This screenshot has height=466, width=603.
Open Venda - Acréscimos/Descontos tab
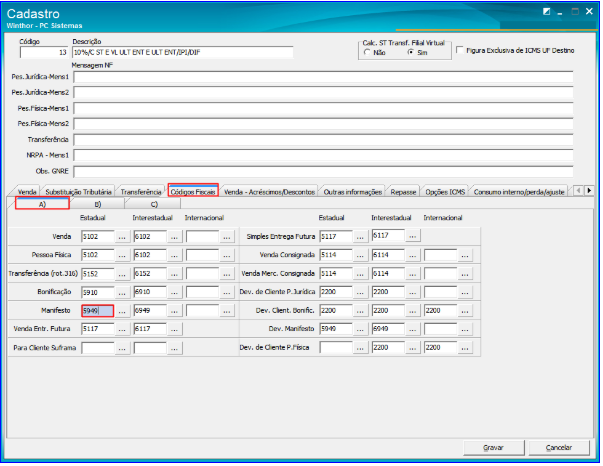[x=269, y=192]
